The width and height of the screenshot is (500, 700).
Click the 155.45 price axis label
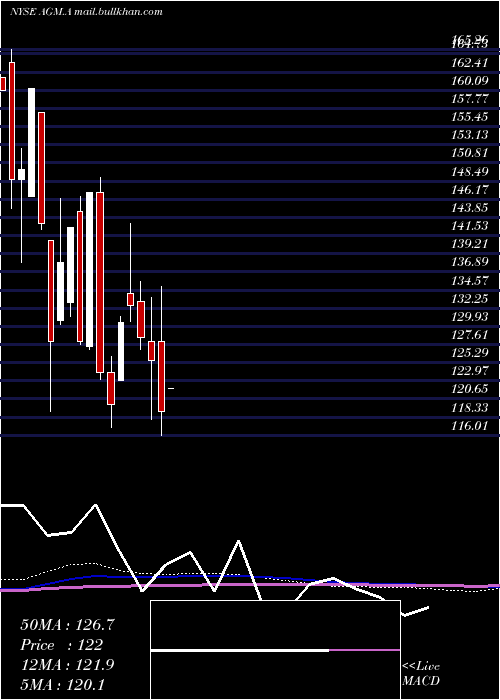point(470,117)
